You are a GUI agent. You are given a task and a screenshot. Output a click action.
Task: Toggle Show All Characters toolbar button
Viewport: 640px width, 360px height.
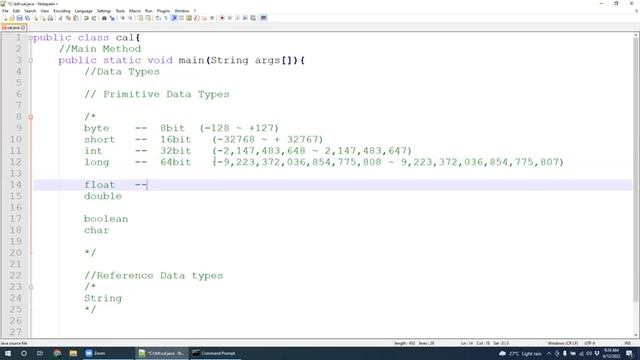tap(165, 18)
